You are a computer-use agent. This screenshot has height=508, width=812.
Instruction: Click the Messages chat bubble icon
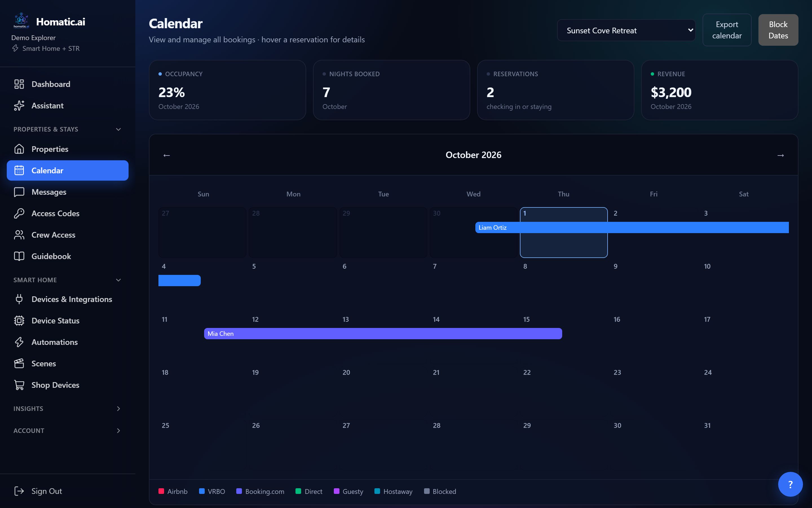[19, 192]
